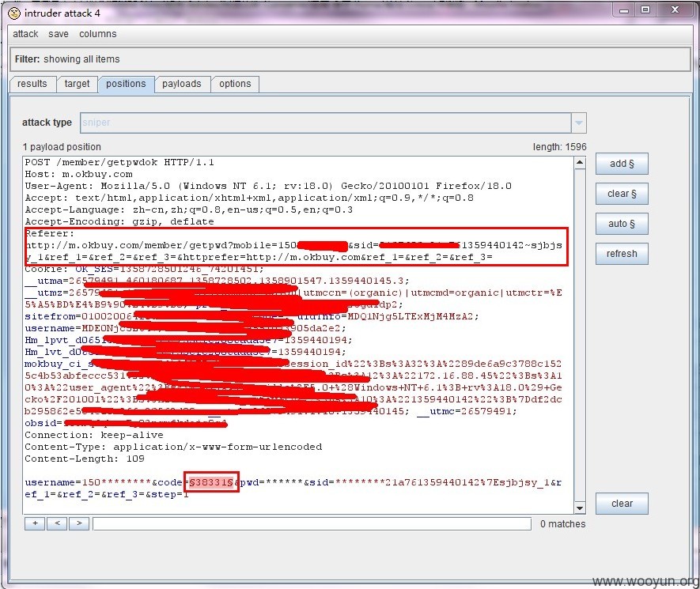The image size is (700, 589).
Task: Click the auto § button
Action: point(622,224)
